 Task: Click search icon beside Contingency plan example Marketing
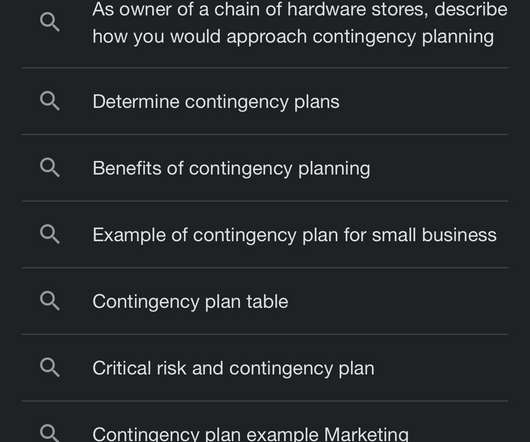(50, 433)
